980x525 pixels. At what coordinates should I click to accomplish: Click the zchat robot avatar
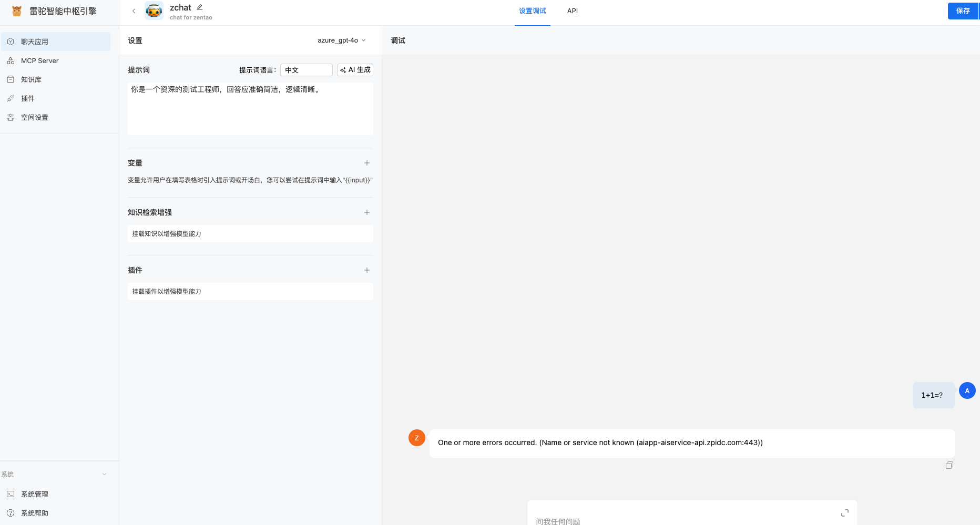[x=154, y=11]
